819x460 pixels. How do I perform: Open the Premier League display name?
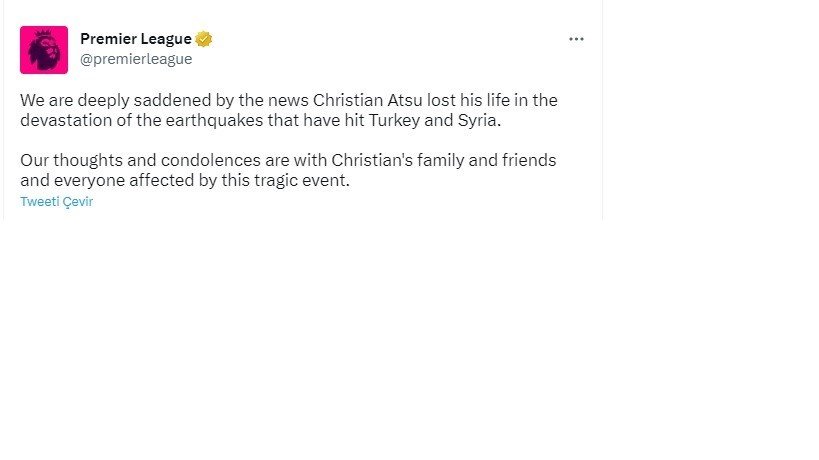(135, 39)
